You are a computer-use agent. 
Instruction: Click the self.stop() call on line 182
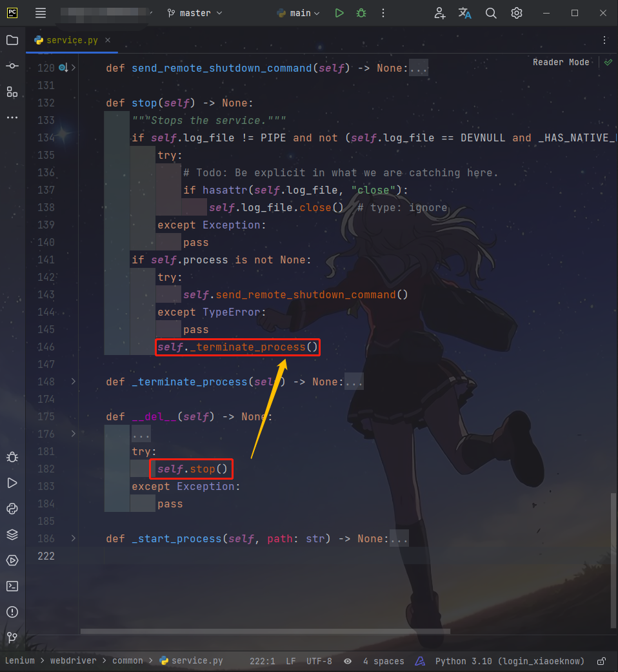[x=192, y=469]
